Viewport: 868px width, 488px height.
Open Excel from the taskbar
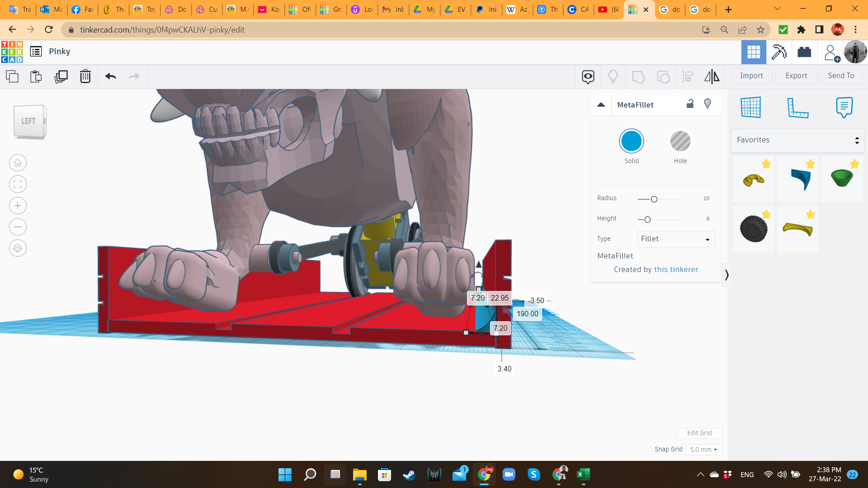[x=583, y=474]
